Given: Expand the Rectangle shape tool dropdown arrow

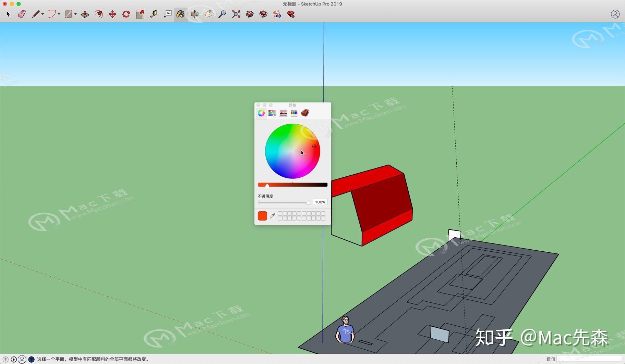Looking at the screenshot, I should (x=75, y=14).
